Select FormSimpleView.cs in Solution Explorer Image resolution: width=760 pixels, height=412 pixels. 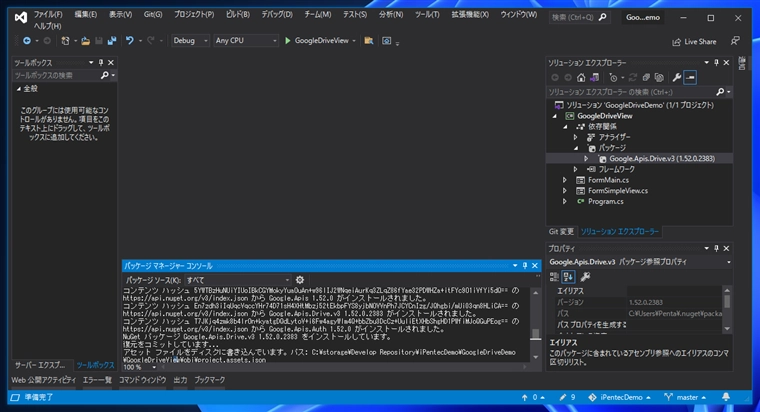[x=618, y=190]
